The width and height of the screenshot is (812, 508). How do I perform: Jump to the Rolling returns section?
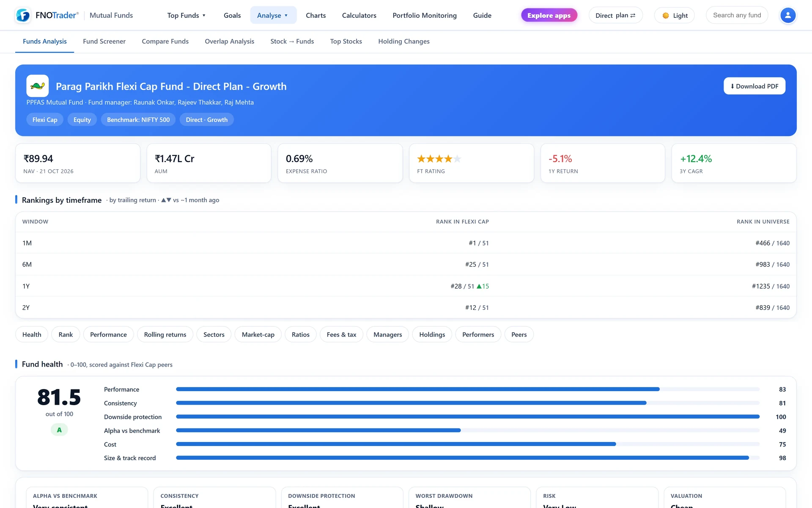click(x=165, y=334)
